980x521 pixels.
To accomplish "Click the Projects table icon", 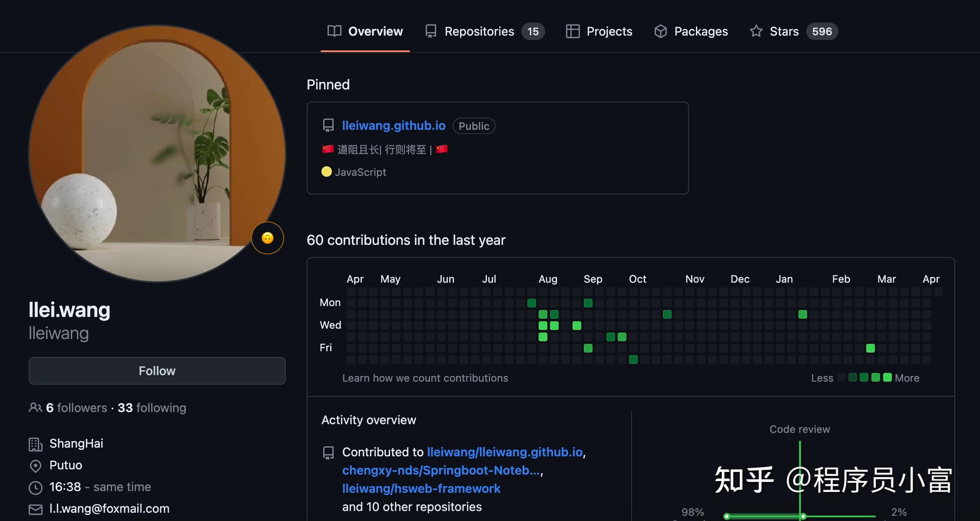I will [573, 31].
